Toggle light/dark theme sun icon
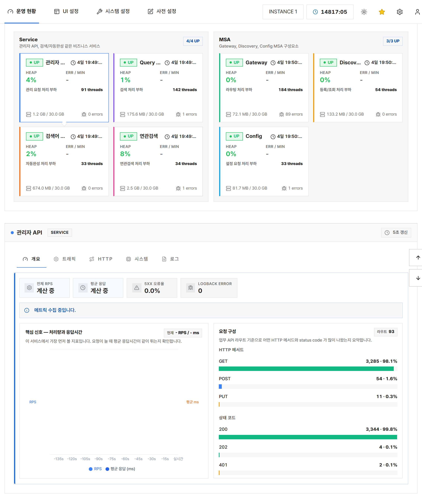The image size is (422, 504). pos(364,12)
